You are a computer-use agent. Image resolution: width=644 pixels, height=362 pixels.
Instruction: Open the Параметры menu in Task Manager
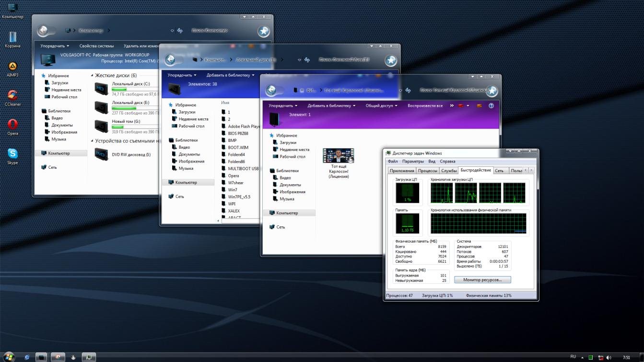[412, 162]
